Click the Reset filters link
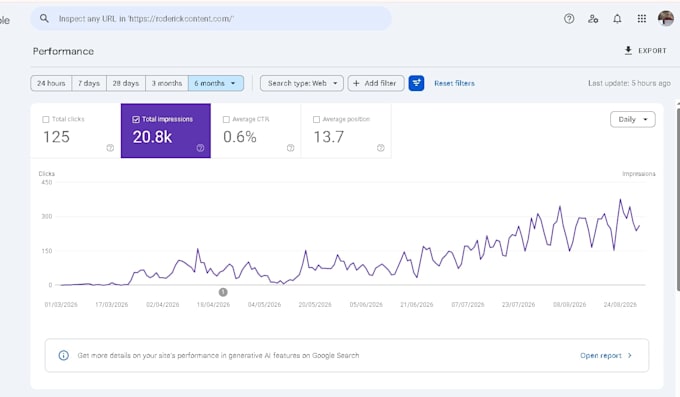This screenshot has width=680, height=397. click(454, 83)
